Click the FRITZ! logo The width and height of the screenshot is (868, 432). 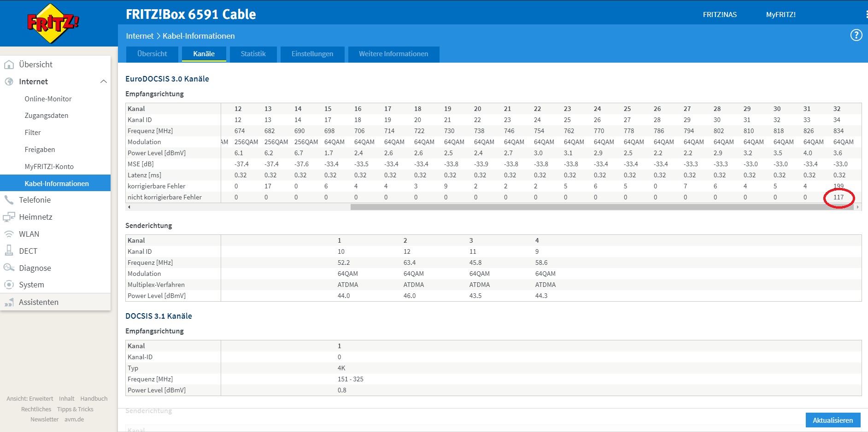click(x=53, y=23)
